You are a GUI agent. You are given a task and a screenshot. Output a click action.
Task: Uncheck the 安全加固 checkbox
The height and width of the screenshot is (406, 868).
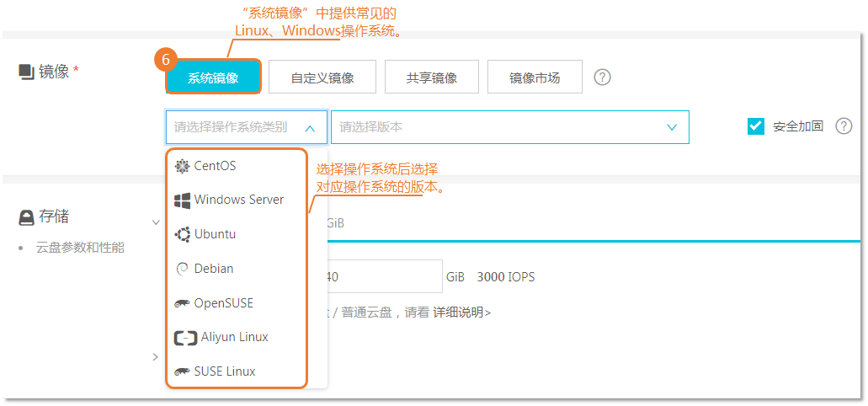756,126
